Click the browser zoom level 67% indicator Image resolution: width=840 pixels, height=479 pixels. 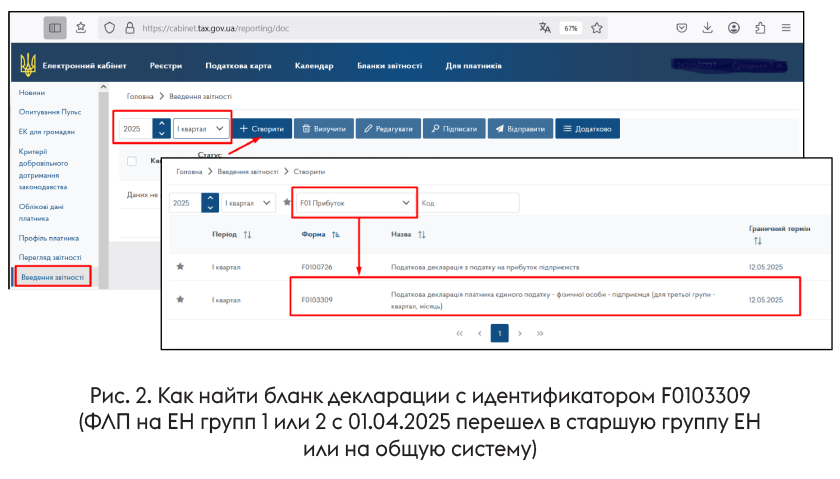click(x=570, y=28)
